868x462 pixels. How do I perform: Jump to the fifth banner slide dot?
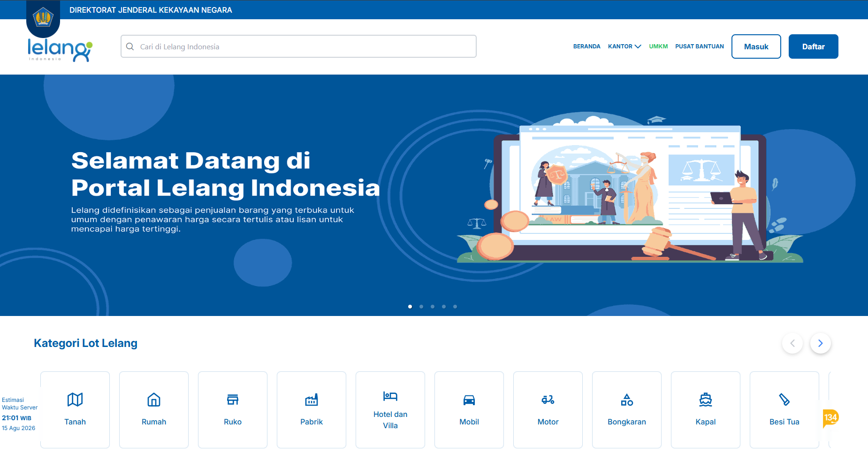455,307
